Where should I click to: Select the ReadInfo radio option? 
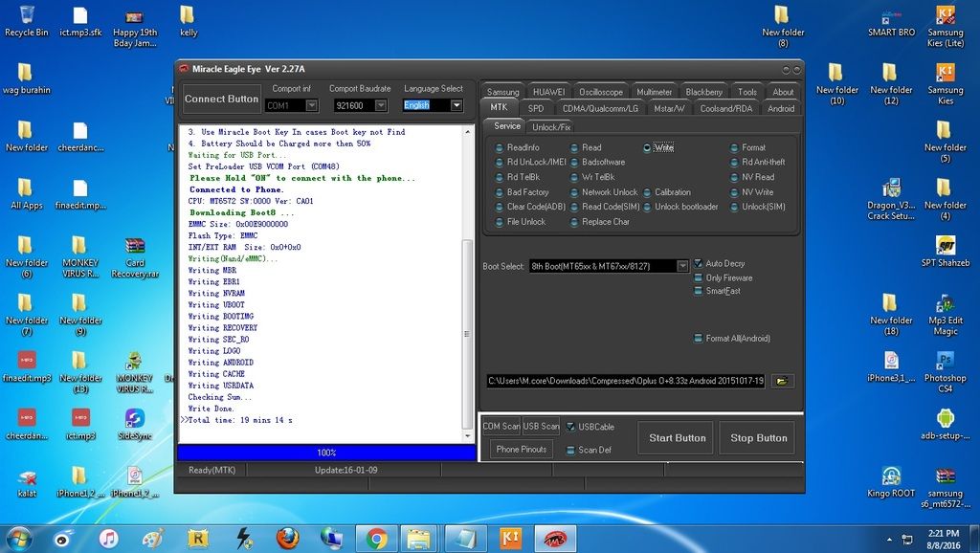pos(518,147)
